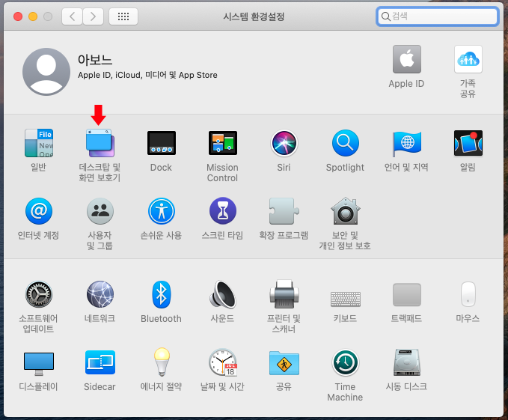The width and height of the screenshot is (508, 420).
Task: Open Time Machine preferences
Action: 346,362
